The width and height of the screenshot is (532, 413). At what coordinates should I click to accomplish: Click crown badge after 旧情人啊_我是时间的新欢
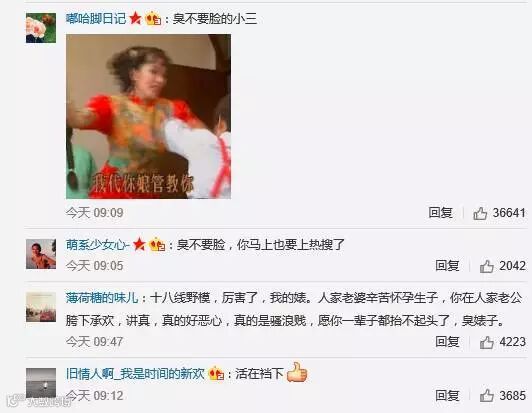(x=216, y=374)
